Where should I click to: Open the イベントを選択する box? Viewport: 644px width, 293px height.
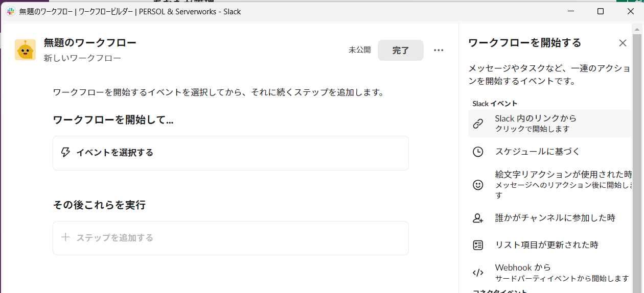click(231, 153)
